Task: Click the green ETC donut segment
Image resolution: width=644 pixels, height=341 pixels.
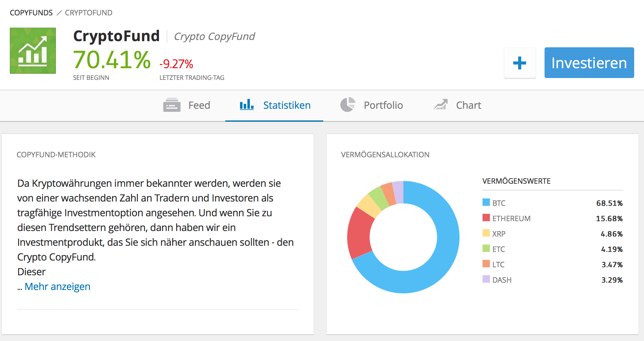Action: point(378,198)
